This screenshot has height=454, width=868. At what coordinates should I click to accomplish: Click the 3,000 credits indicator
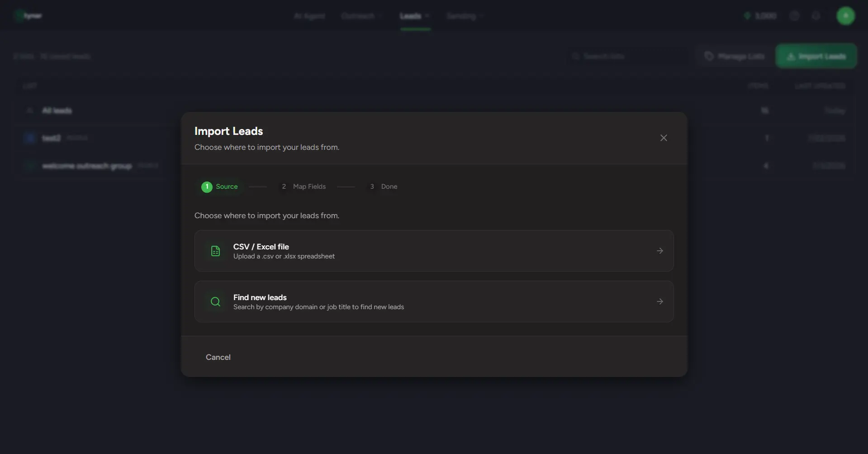(760, 16)
